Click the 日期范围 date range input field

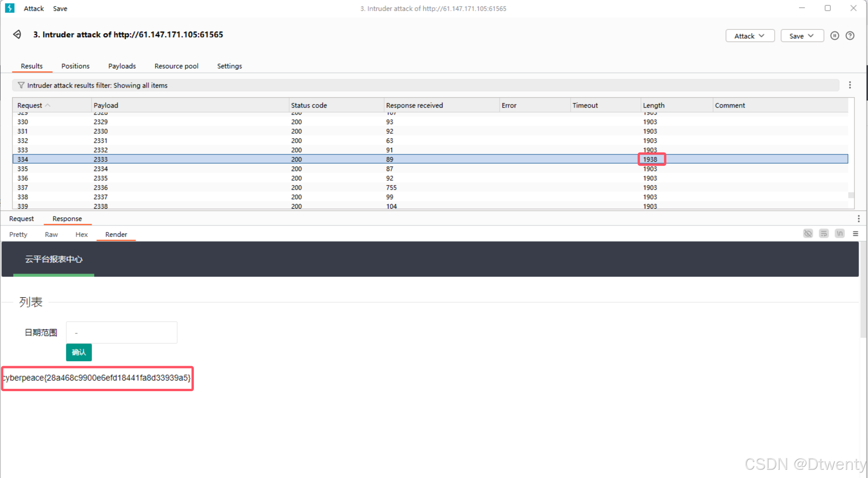click(122, 332)
